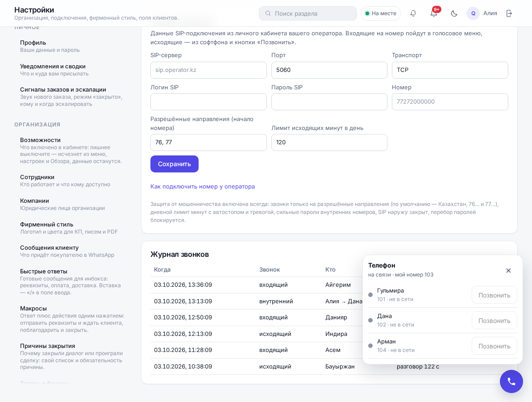532x402 pixels.
Task: Go to Фирменный стиль section
Action: pos(71,228)
